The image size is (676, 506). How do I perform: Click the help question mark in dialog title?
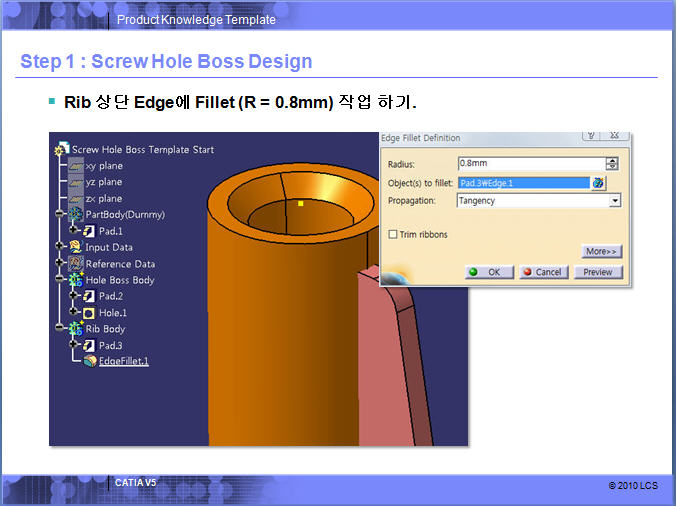[x=592, y=137]
